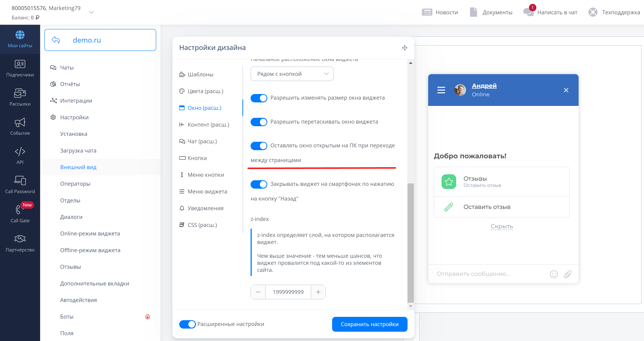The height and width of the screenshot is (341, 644).
Task: Click the widget hamburger menu icon
Action: coord(441,90)
